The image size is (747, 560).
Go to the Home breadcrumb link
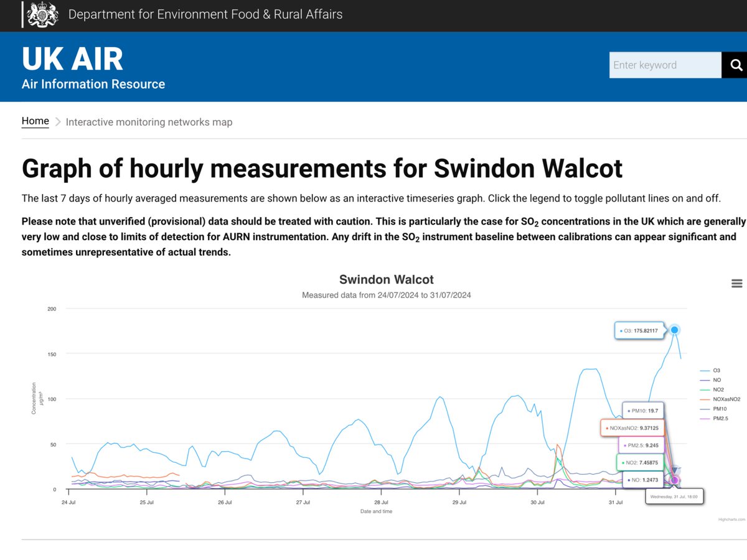tap(35, 121)
